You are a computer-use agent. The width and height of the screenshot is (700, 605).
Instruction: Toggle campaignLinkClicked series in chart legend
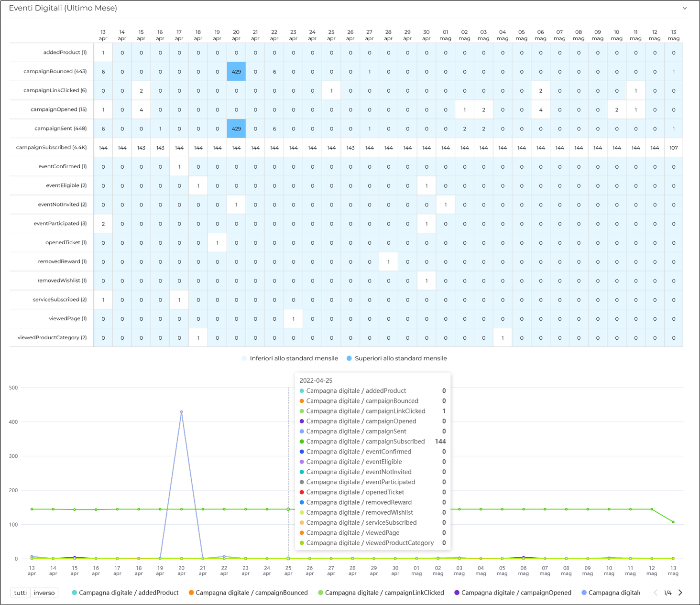[x=381, y=593]
